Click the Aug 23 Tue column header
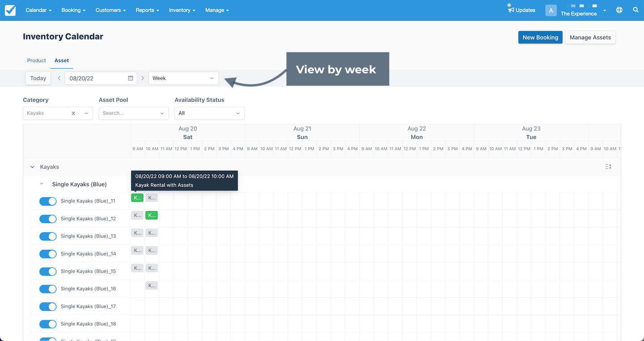 (531, 133)
